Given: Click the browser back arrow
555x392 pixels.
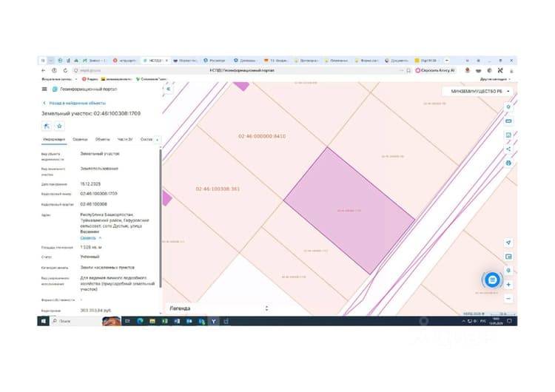Looking at the screenshot, I should tap(43, 70).
